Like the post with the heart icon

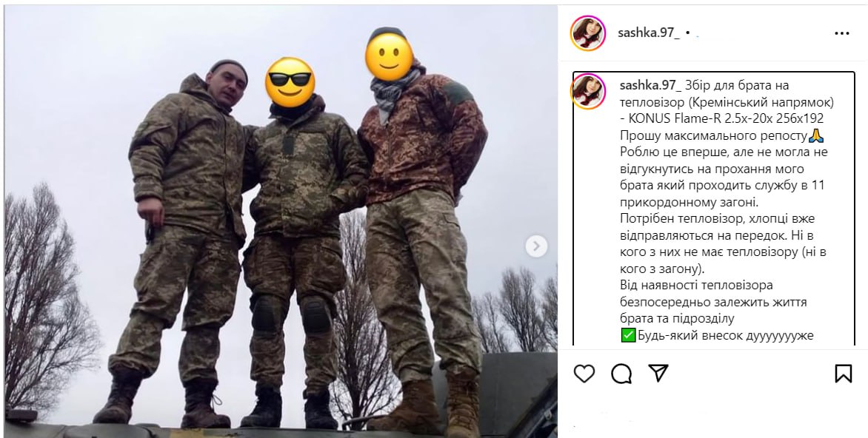click(x=584, y=374)
